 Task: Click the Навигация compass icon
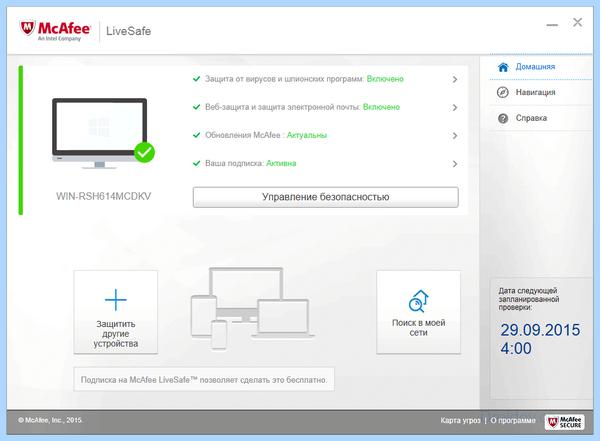pos(503,92)
